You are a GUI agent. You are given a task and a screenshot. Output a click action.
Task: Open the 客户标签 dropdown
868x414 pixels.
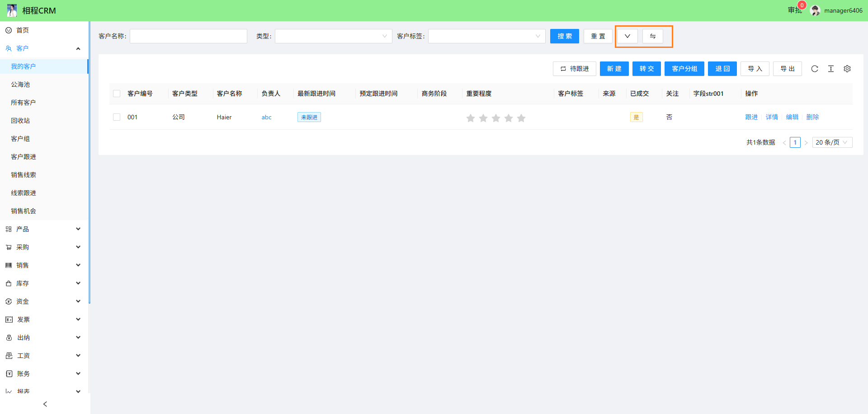[486, 36]
